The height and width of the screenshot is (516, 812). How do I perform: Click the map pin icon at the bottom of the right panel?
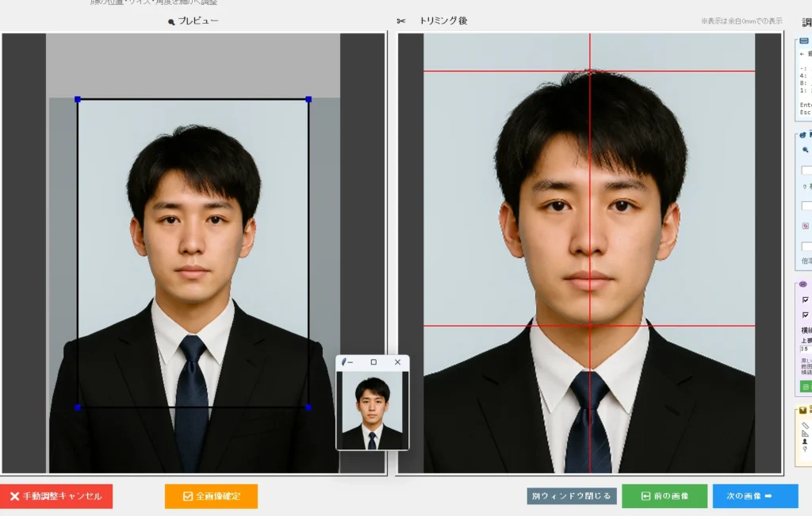coord(805,449)
